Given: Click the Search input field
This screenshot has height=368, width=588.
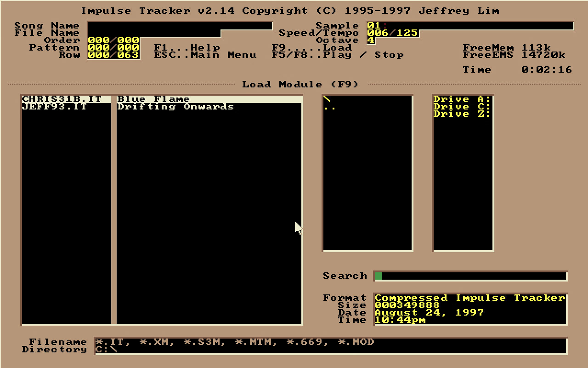Looking at the screenshot, I should pos(470,276).
